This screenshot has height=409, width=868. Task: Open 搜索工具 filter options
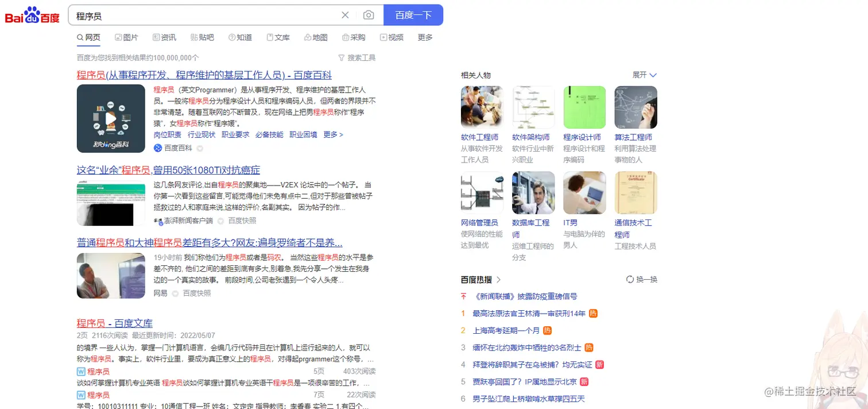click(357, 58)
